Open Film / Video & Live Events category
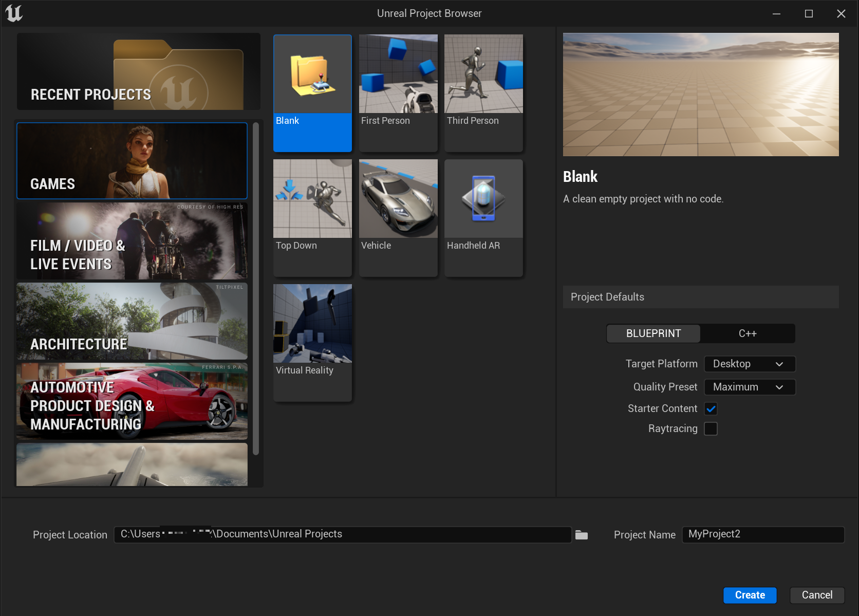The image size is (859, 616). pos(132,241)
